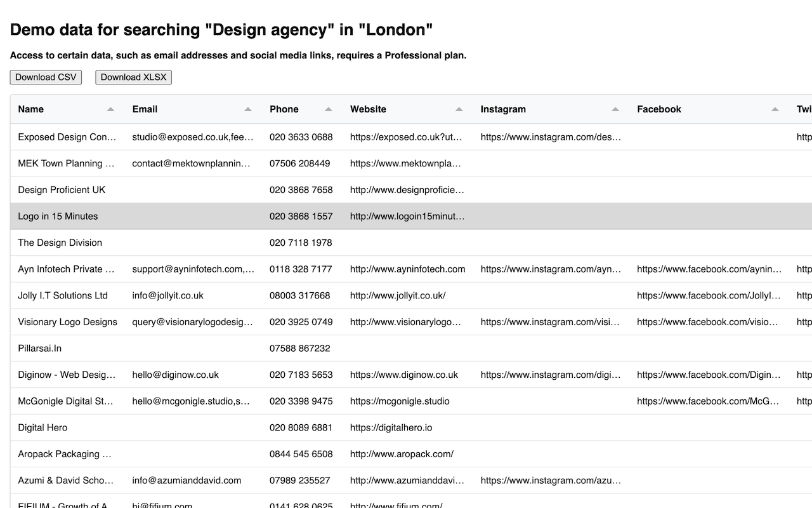Image resolution: width=812 pixels, height=508 pixels.
Task: Click the Name column header label
Action: pyautogui.click(x=31, y=109)
